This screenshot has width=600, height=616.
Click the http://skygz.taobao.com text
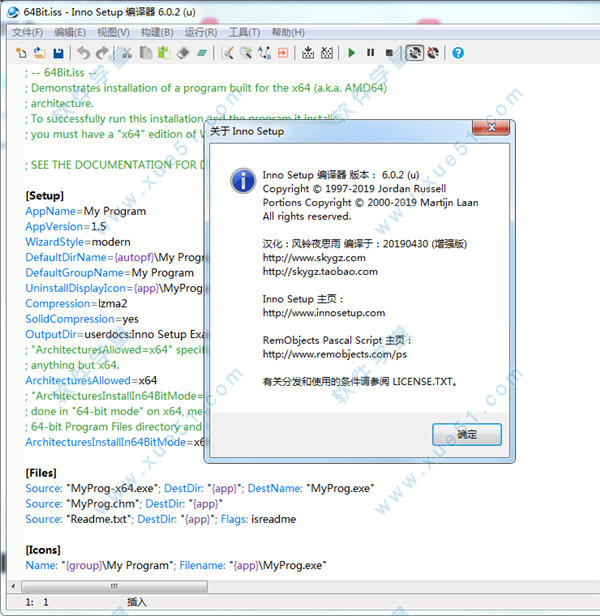[320, 271]
